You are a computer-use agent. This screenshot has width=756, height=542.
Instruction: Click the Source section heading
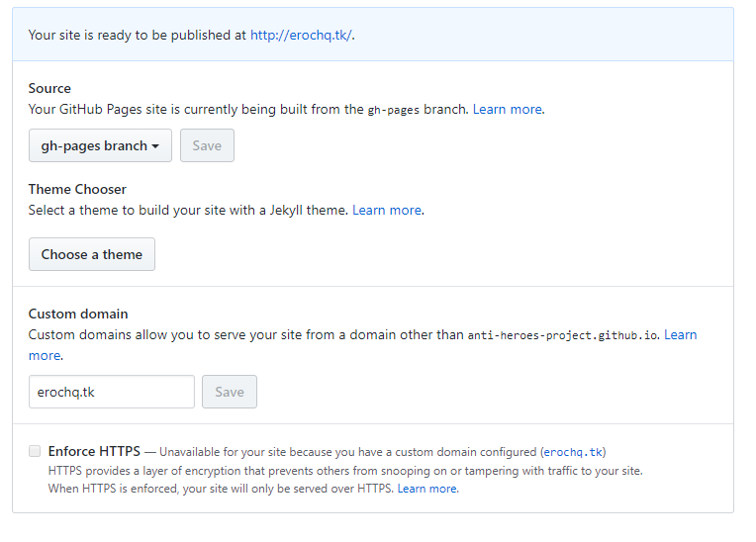[x=49, y=89]
